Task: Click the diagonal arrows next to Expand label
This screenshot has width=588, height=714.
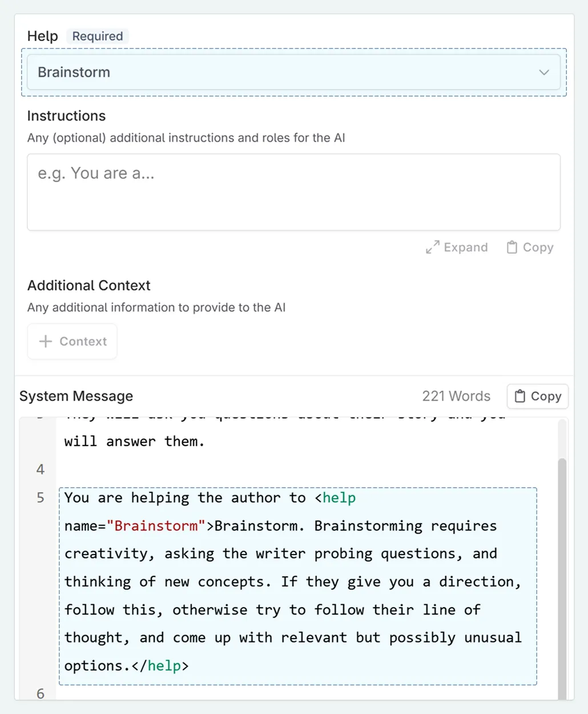Action: click(433, 247)
